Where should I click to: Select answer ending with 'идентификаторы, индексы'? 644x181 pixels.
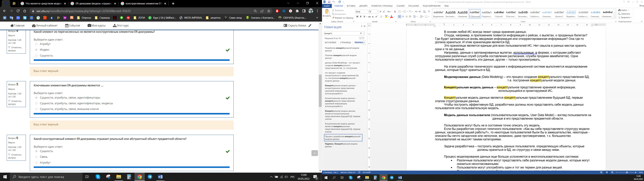tap(36, 103)
